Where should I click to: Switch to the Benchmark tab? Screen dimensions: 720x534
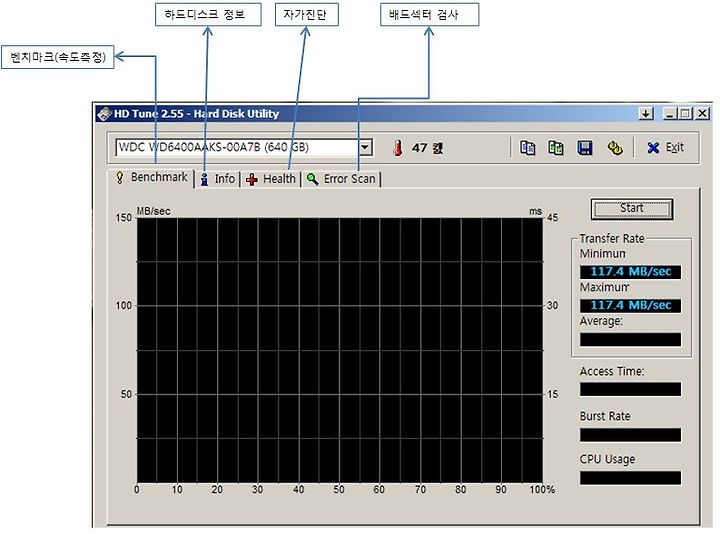coord(151,178)
